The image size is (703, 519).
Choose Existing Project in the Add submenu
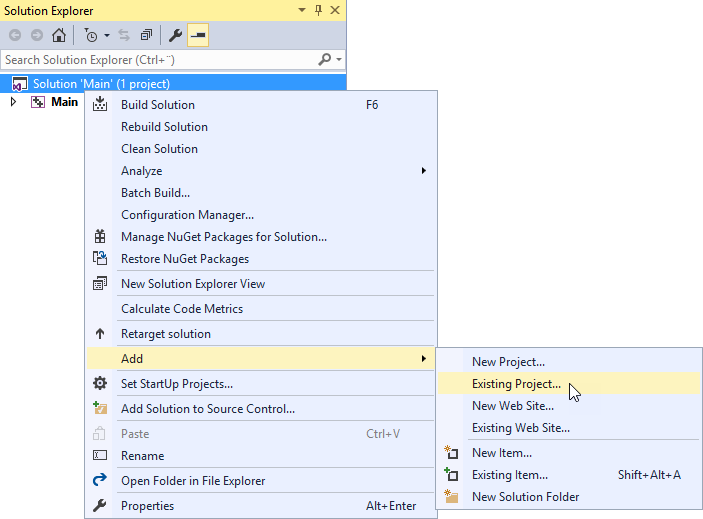pyautogui.click(x=516, y=384)
